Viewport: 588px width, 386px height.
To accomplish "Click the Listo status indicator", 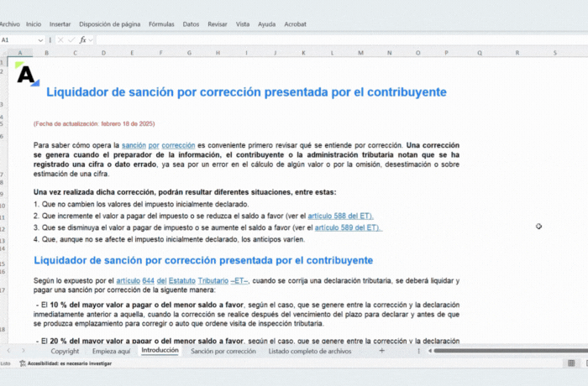I will tap(5, 363).
